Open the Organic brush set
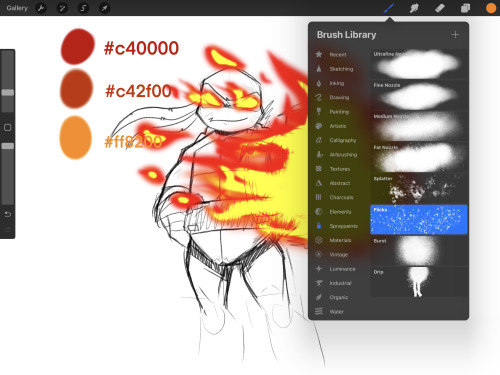Screen dimensions: 500x375 (338, 297)
